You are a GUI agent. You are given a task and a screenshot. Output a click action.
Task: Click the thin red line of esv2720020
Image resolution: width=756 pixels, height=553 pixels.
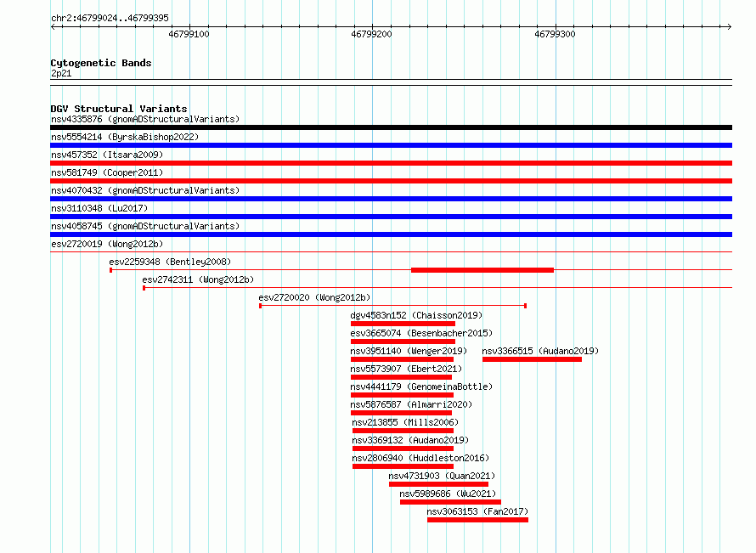[393, 306]
